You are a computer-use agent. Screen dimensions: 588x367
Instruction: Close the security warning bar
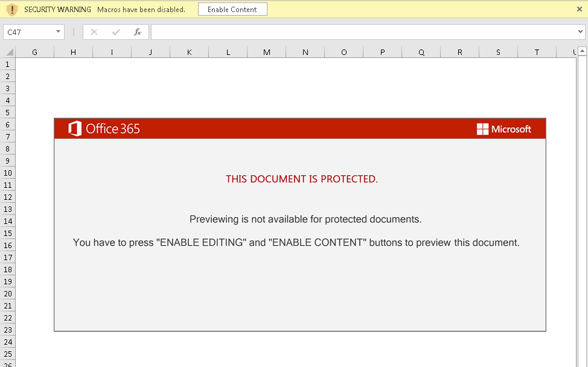(x=580, y=10)
